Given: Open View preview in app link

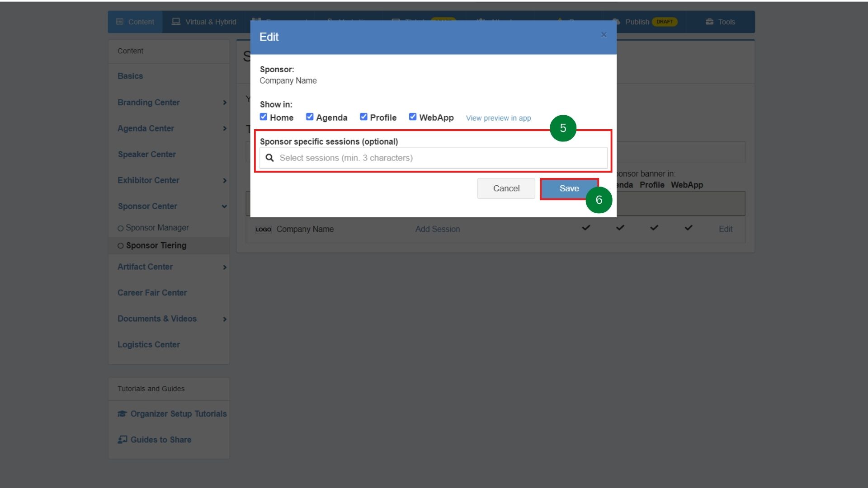Looking at the screenshot, I should 498,118.
